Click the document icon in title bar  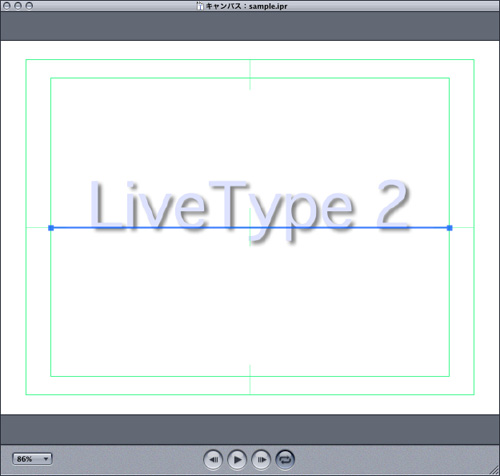pos(200,6)
